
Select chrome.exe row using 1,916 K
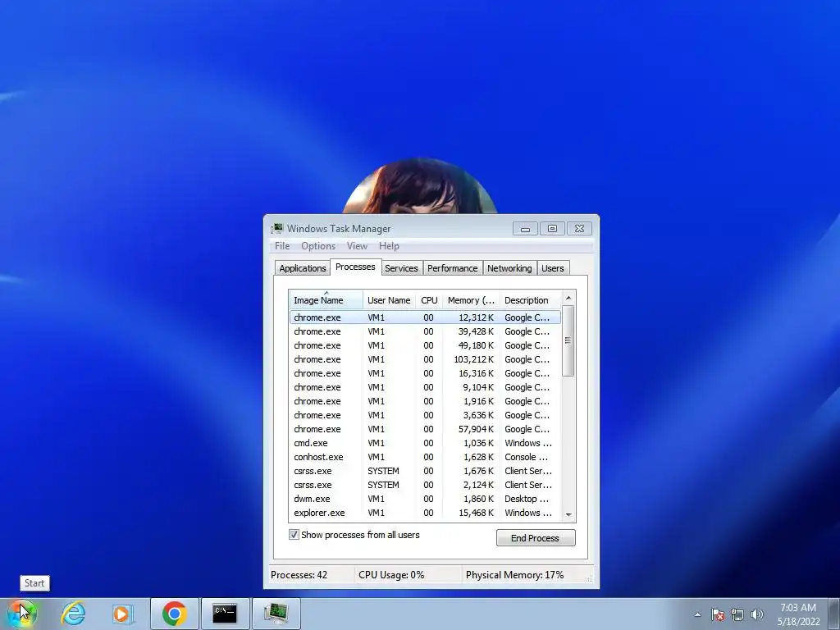click(x=426, y=401)
